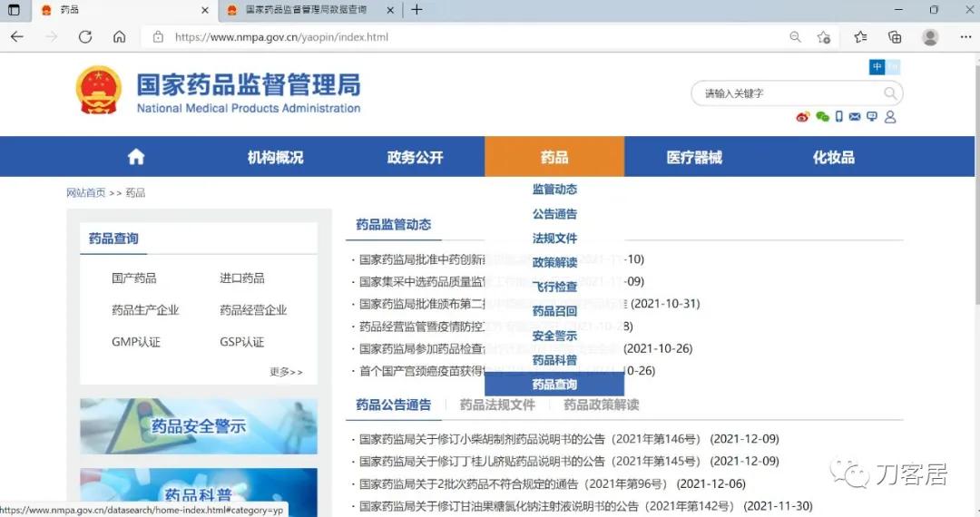Add page to favorites star icon
This screenshot has height=517, width=980.
824,37
